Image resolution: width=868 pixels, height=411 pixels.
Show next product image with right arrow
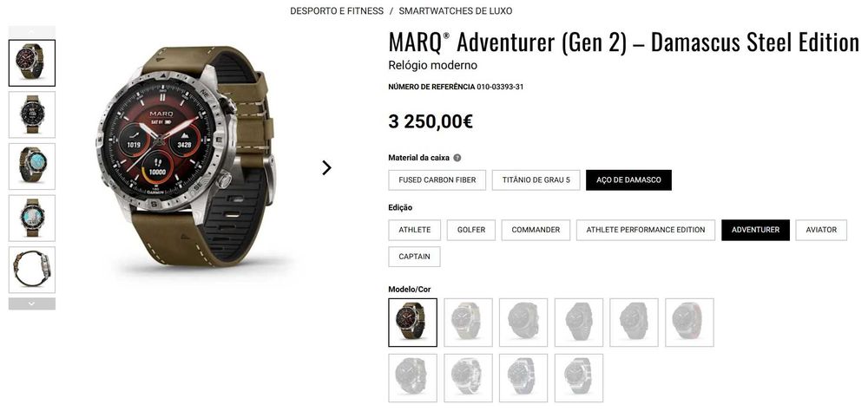326,167
